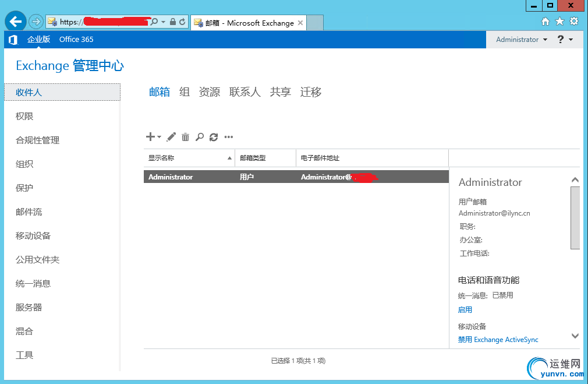The height and width of the screenshot is (384, 588).
Task: Open 移动设备 in left navigation
Action: [x=33, y=236]
